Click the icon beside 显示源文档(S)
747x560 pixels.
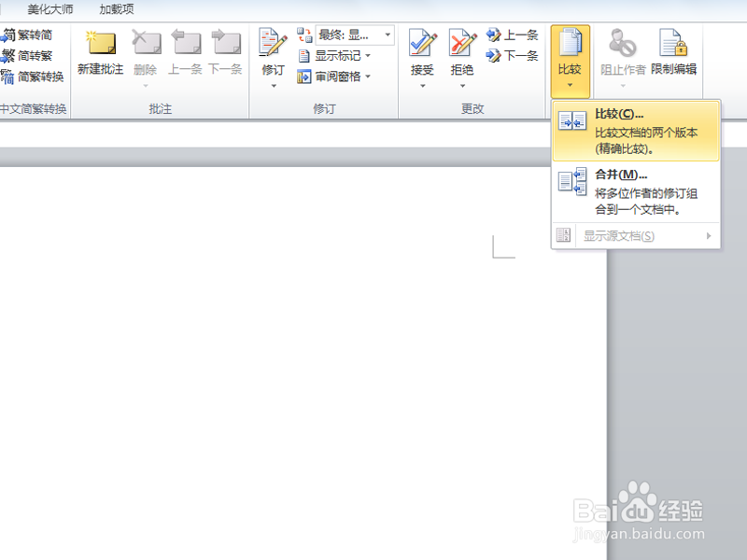click(564, 235)
